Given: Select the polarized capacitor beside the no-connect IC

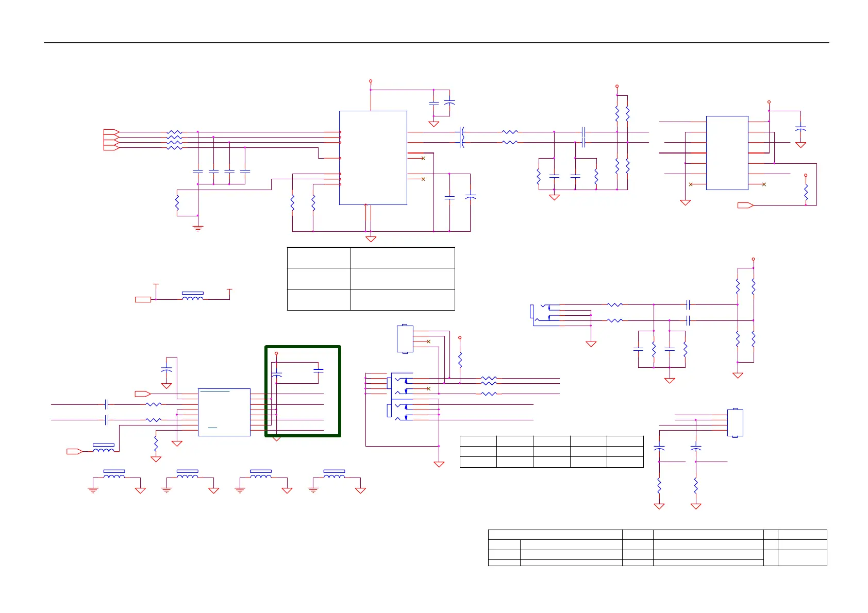Looking at the screenshot, I should click(800, 129).
